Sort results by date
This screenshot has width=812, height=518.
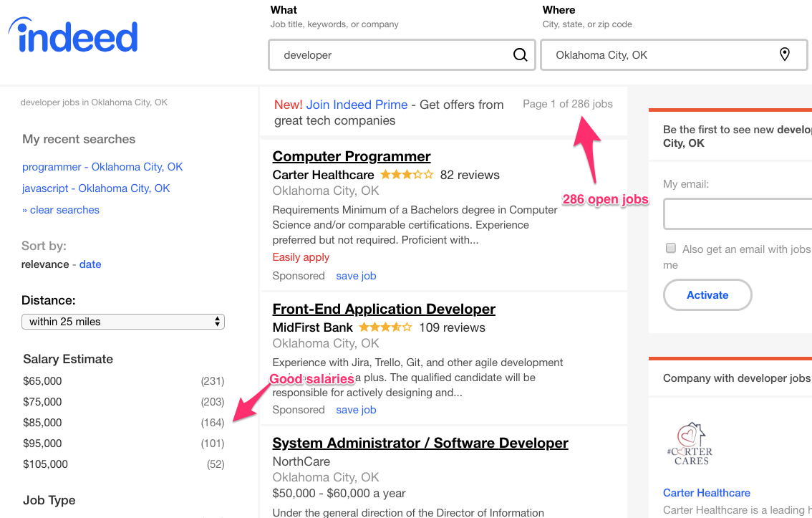click(x=90, y=264)
